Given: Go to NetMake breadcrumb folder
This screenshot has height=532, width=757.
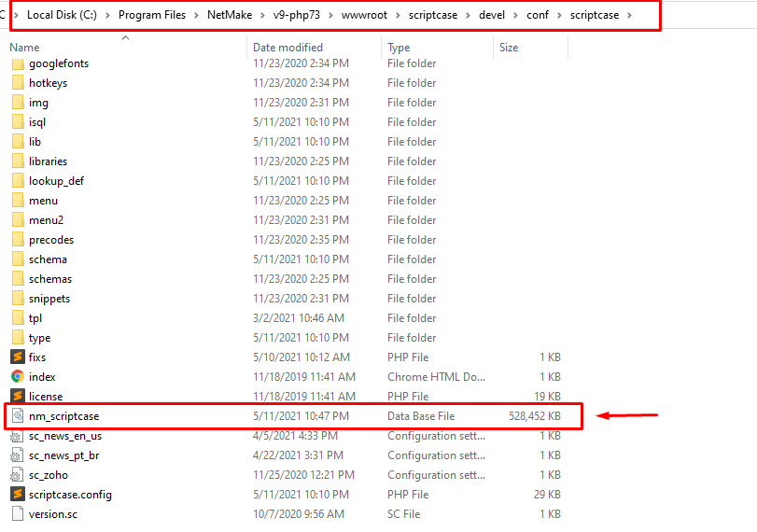Looking at the screenshot, I should pyautogui.click(x=230, y=15).
